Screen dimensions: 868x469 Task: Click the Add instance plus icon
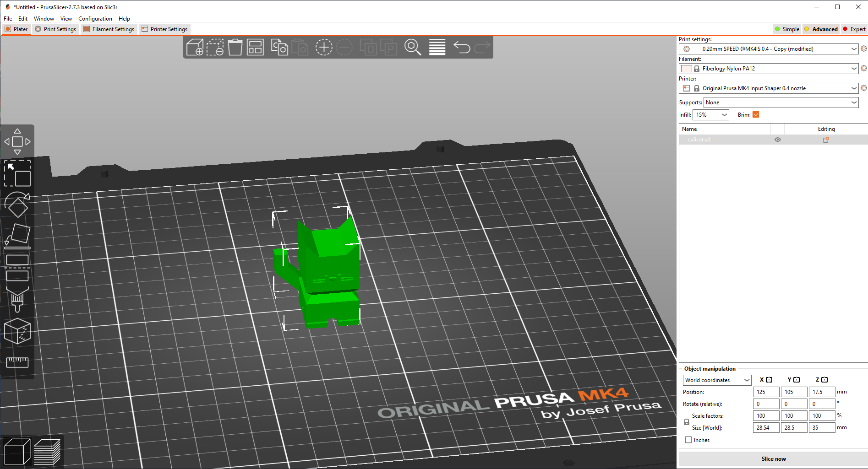(x=324, y=47)
